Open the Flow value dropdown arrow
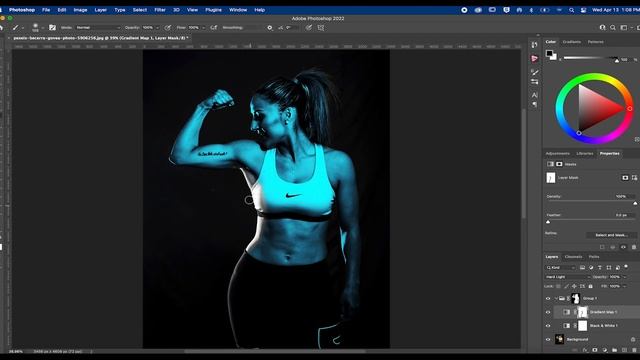Viewport: 640px width, 360px height. pos(204,28)
